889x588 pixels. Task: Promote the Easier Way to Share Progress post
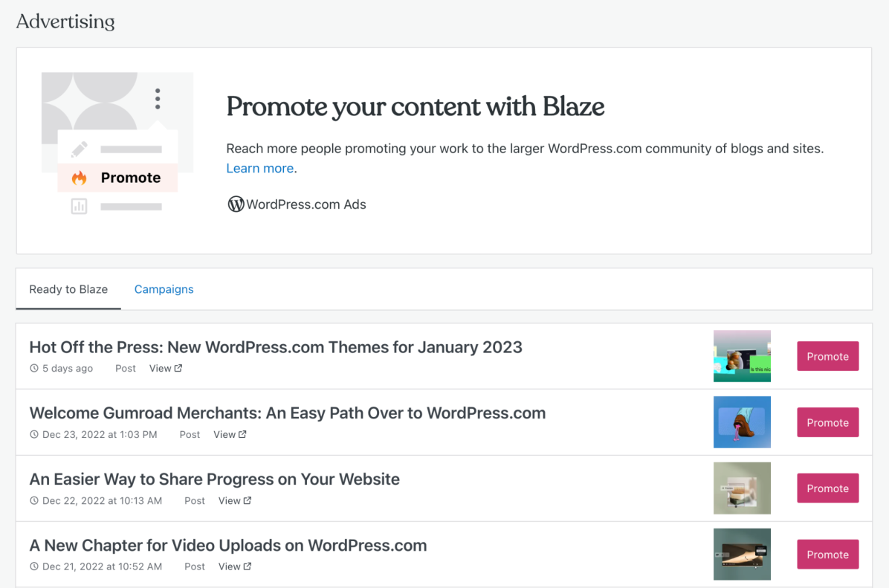coord(827,488)
